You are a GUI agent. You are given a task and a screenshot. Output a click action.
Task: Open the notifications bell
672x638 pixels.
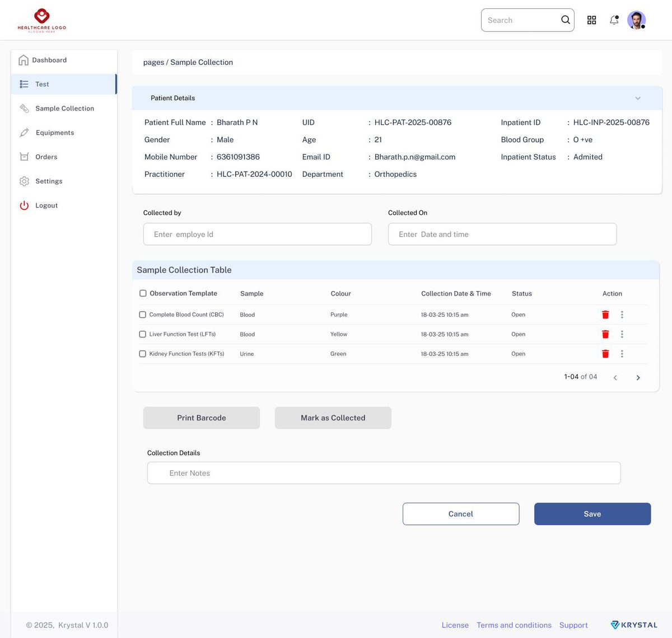(x=614, y=20)
